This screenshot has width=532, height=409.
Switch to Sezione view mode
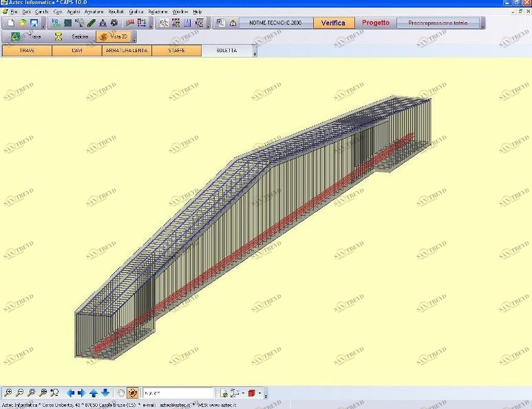click(74, 36)
